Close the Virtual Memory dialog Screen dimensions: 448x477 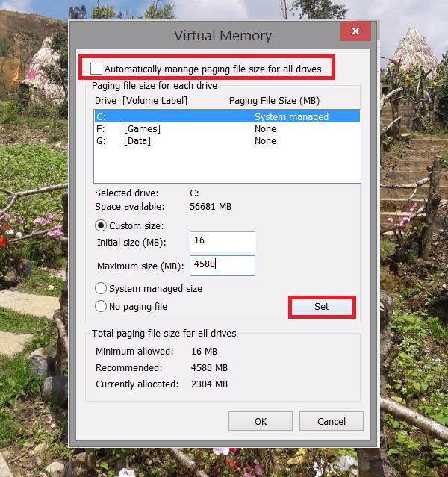[x=355, y=31]
